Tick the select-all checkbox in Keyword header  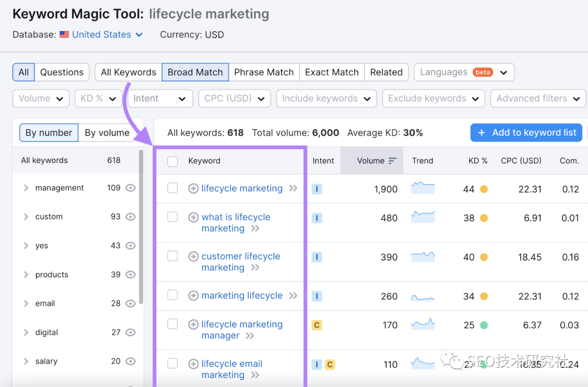click(173, 161)
